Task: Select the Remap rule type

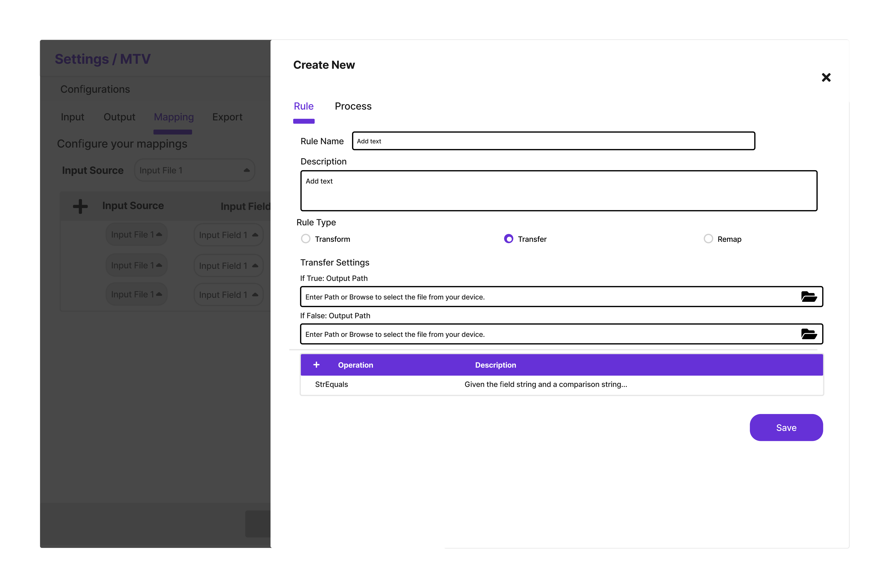Action: click(x=708, y=239)
